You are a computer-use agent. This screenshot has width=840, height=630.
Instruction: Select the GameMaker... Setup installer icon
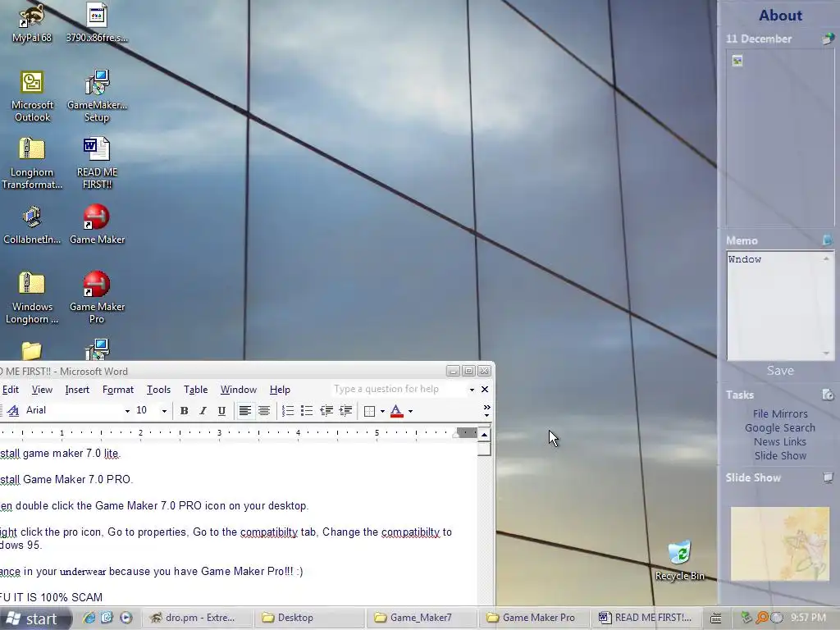(97, 97)
